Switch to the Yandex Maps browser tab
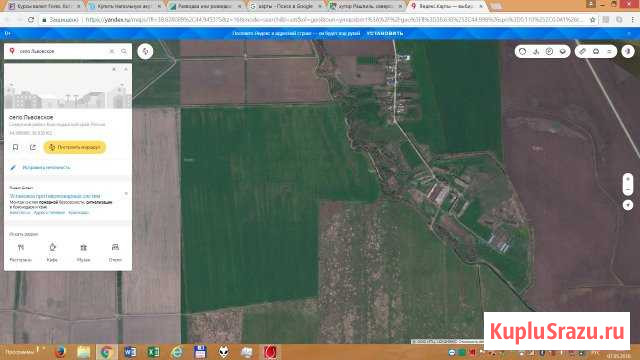 click(x=447, y=6)
